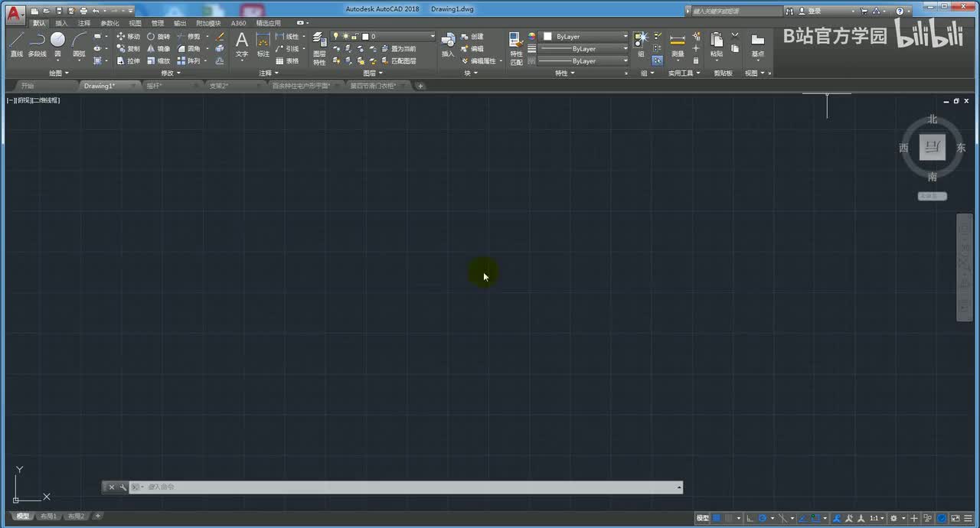Open the 参数化 (Parametric) ribbon tab
The width and height of the screenshot is (980, 528).
coord(109,23)
